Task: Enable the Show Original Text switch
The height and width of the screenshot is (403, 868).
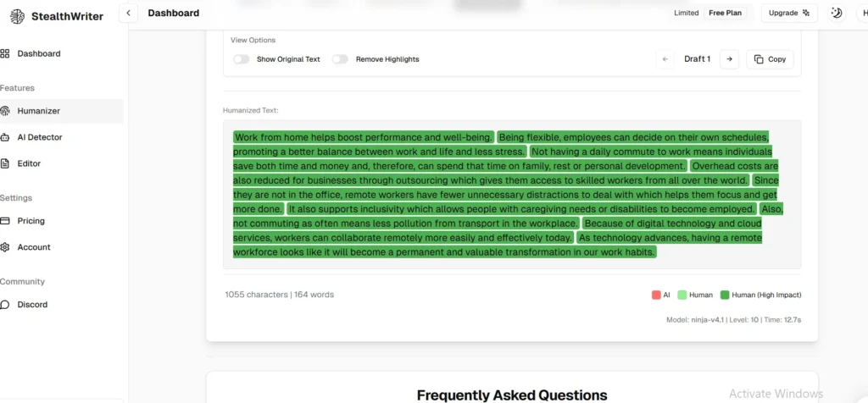Action: coord(242,59)
